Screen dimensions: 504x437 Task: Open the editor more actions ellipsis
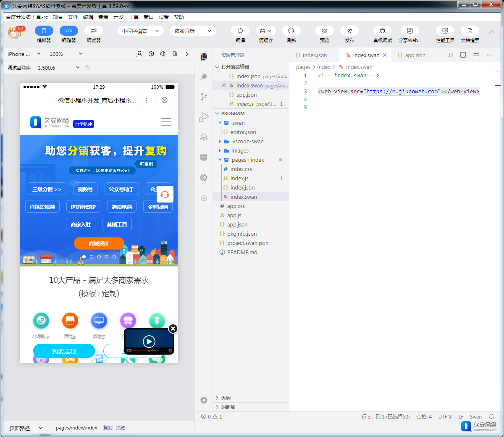click(490, 55)
